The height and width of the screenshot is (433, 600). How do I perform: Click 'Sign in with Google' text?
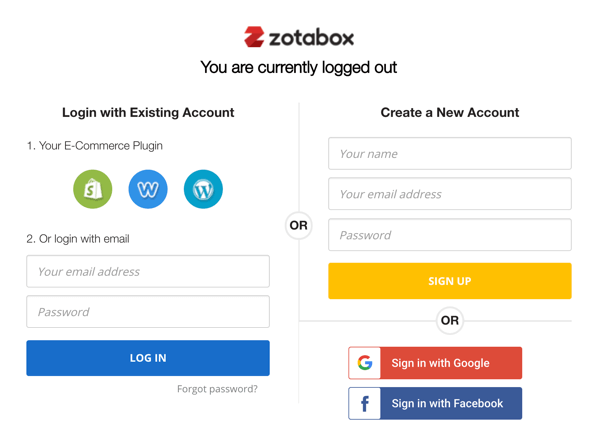coord(440,363)
